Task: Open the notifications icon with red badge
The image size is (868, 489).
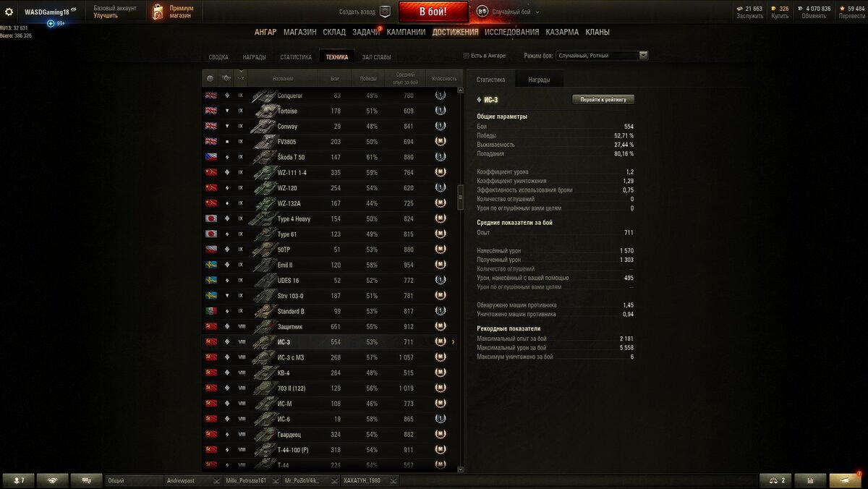Action: (846, 480)
